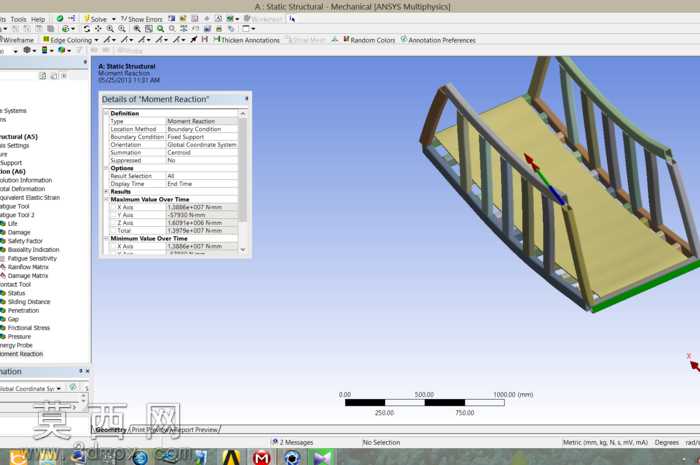Collapse Maximum Value Over Time section
The image size is (700, 465).
[106, 199]
